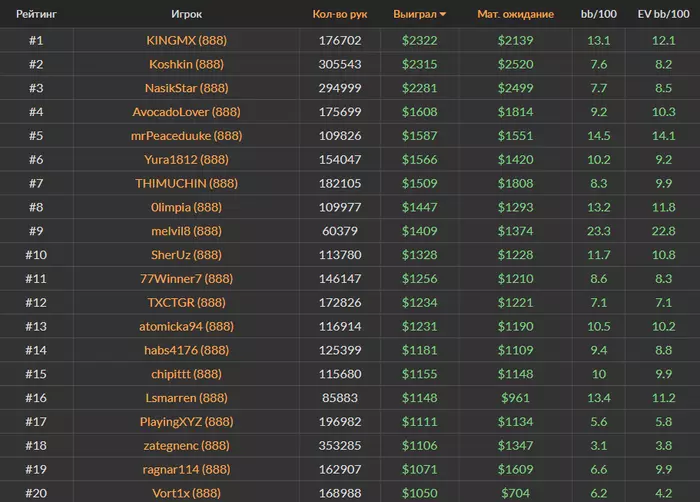Sort by the Выиграл column header
This screenshot has height=502, width=700.
(419, 14)
